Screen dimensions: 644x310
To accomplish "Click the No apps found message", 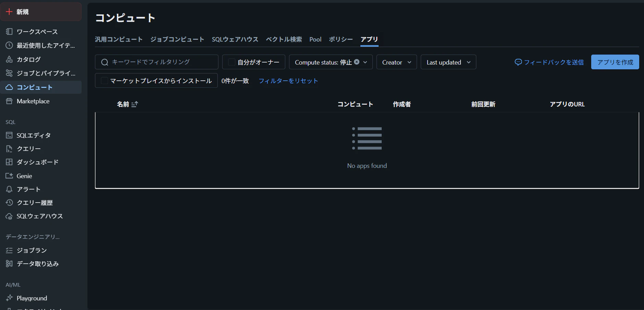I will click(x=367, y=166).
